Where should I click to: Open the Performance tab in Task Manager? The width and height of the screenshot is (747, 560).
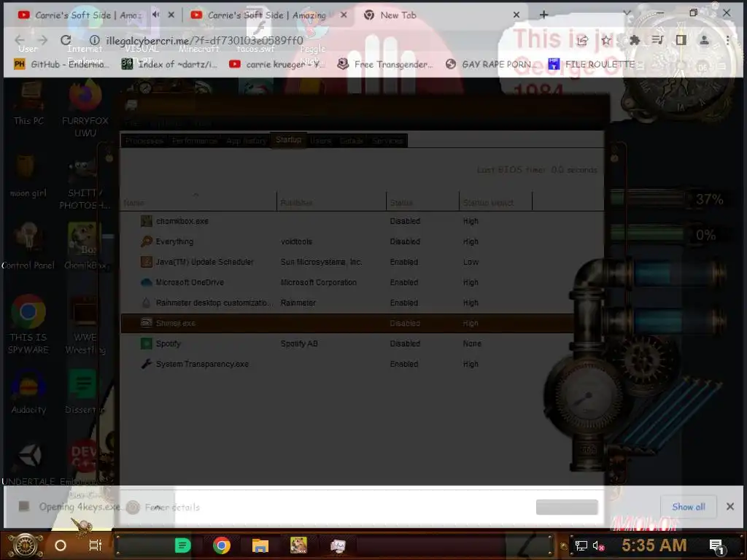194,141
